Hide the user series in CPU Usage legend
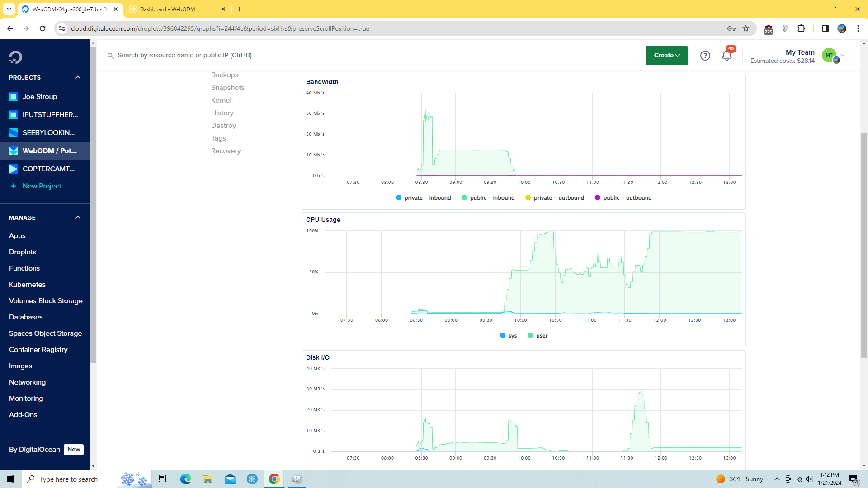Screen dimensions: 868x488 [537, 335]
